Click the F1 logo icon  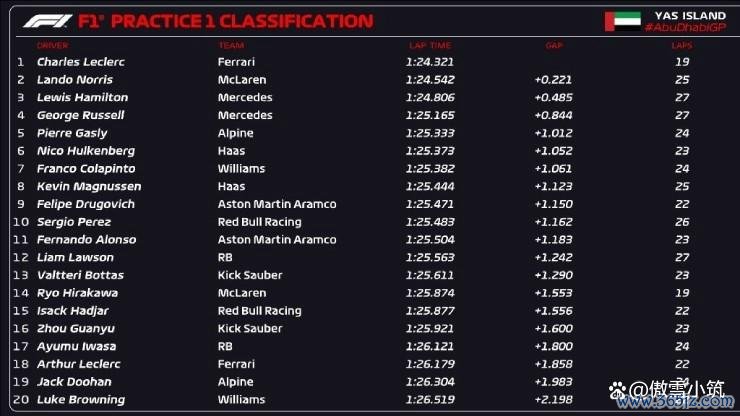click(48, 21)
